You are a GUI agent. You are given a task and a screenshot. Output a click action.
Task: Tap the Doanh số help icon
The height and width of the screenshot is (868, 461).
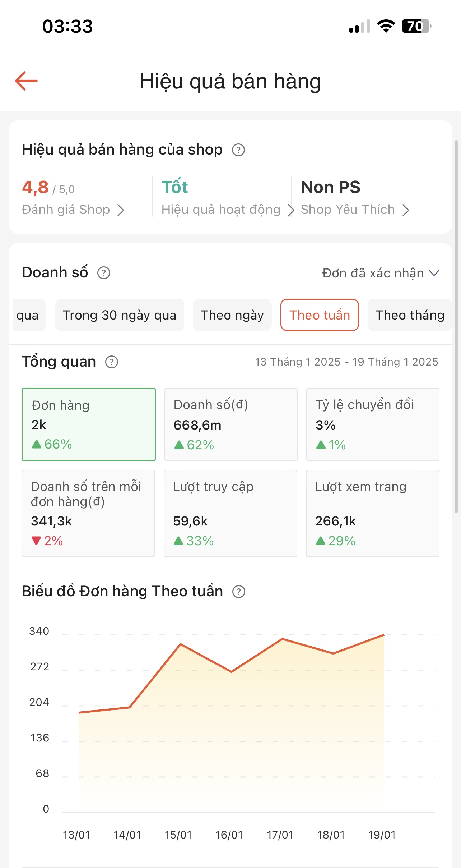[104, 273]
